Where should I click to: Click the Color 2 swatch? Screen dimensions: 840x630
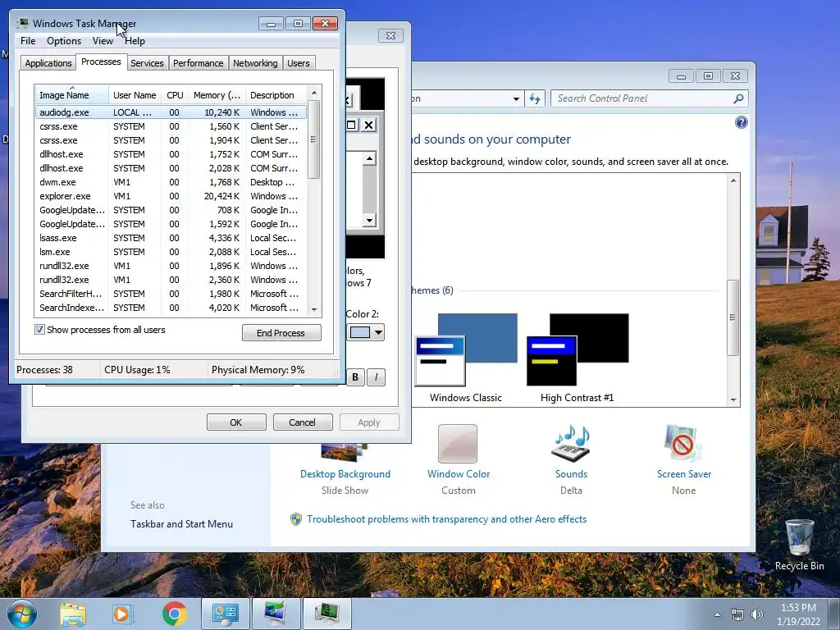pos(360,333)
